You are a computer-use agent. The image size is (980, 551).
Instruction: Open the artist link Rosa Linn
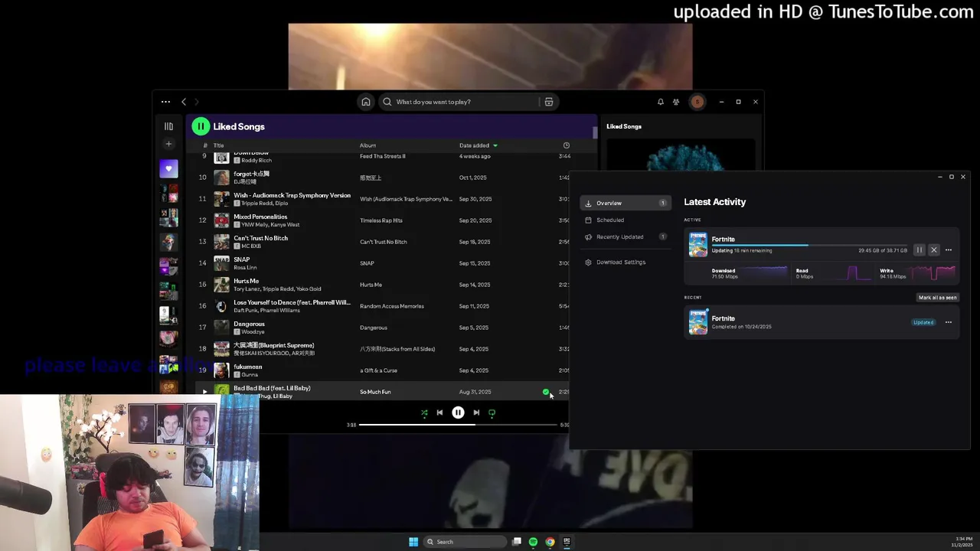click(x=245, y=268)
